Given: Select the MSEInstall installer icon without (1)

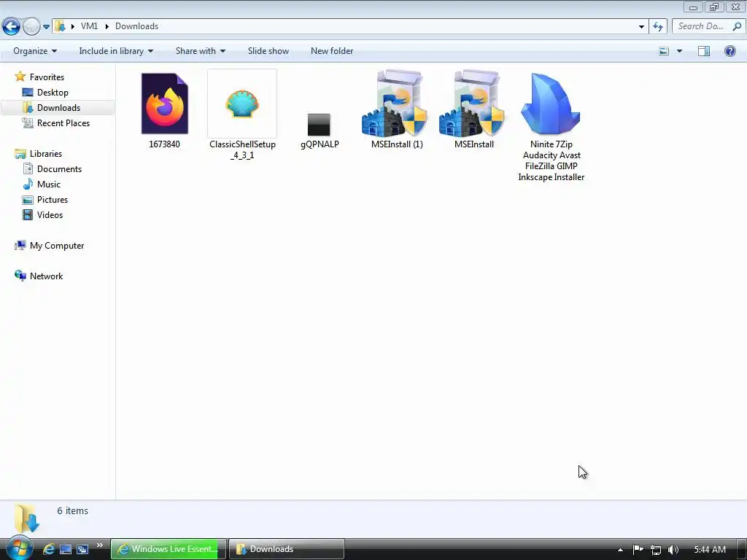Looking at the screenshot, I should (x=473, y=104).
